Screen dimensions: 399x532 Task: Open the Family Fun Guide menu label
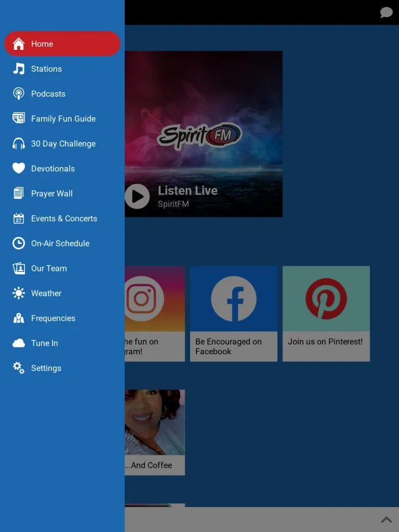(x=64, y=118)
